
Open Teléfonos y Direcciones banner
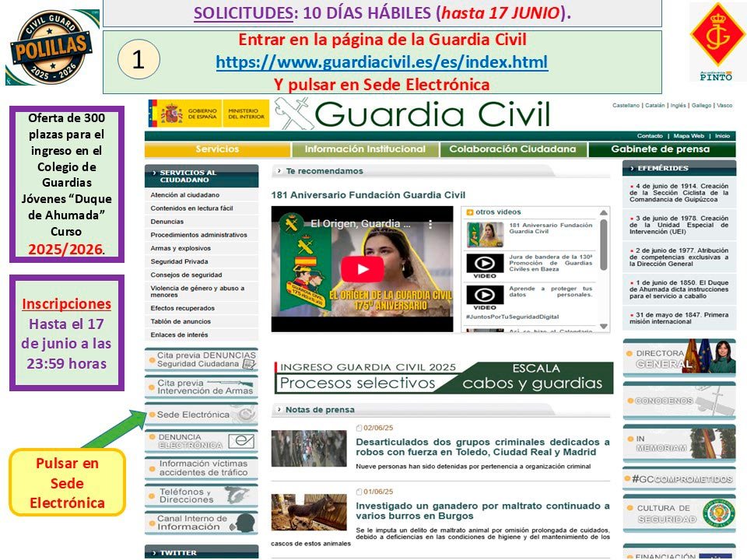coord(202,495)
